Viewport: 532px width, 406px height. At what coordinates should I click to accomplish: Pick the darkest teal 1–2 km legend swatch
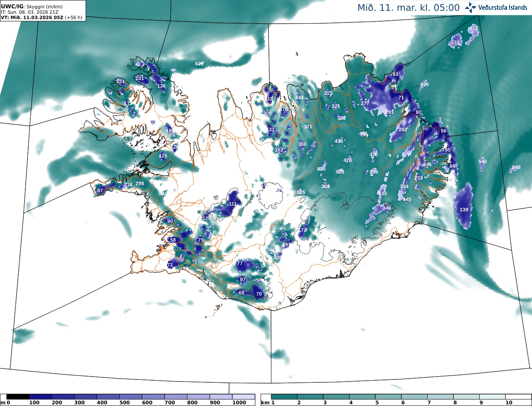(285, 397)
